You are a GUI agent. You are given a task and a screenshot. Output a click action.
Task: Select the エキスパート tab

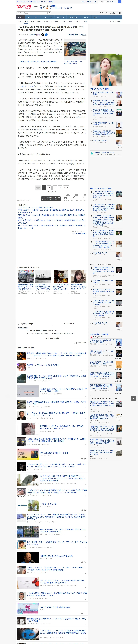click(48, 17)
